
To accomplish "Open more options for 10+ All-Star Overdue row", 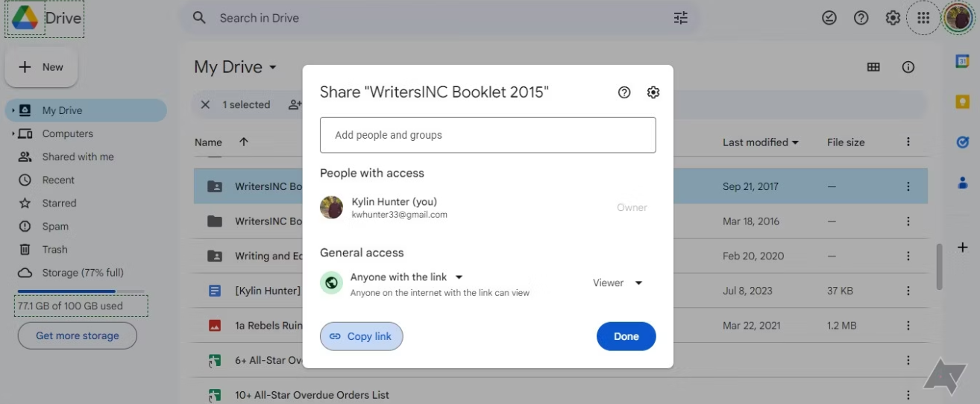I will pyautogui.click(x=908, y=395).
